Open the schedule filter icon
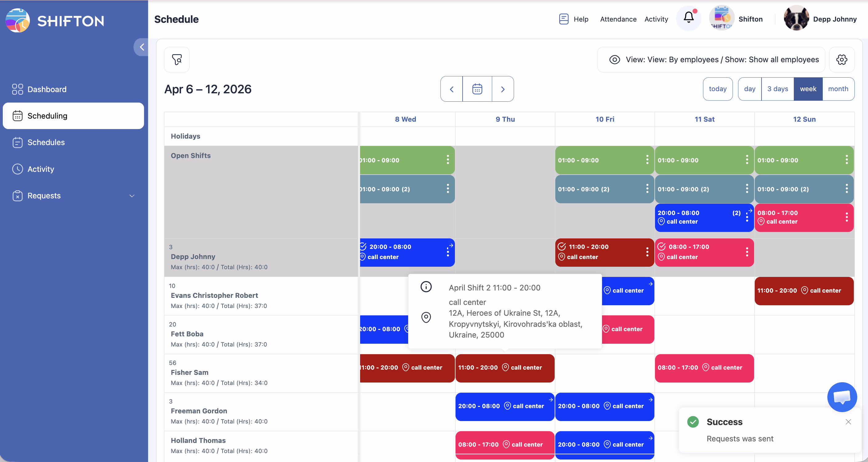The height and width of the screenshot is (462, 868). click(x=177, y=60)
